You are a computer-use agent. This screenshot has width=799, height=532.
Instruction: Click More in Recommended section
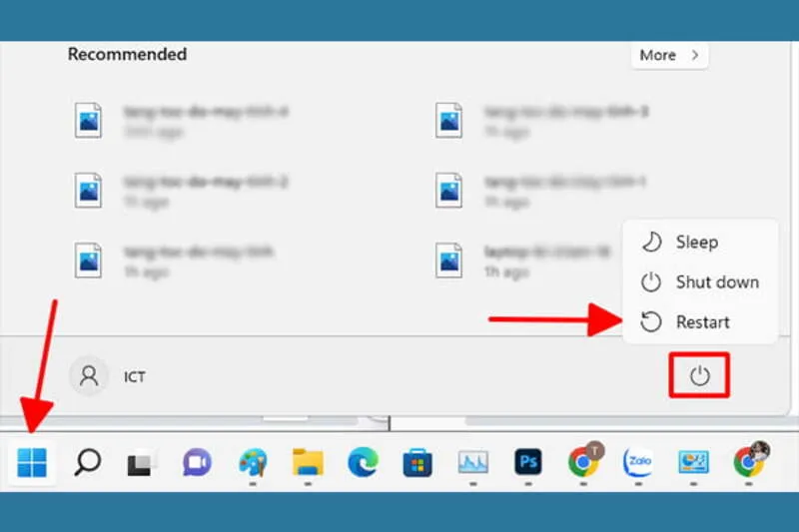(669, 55)
